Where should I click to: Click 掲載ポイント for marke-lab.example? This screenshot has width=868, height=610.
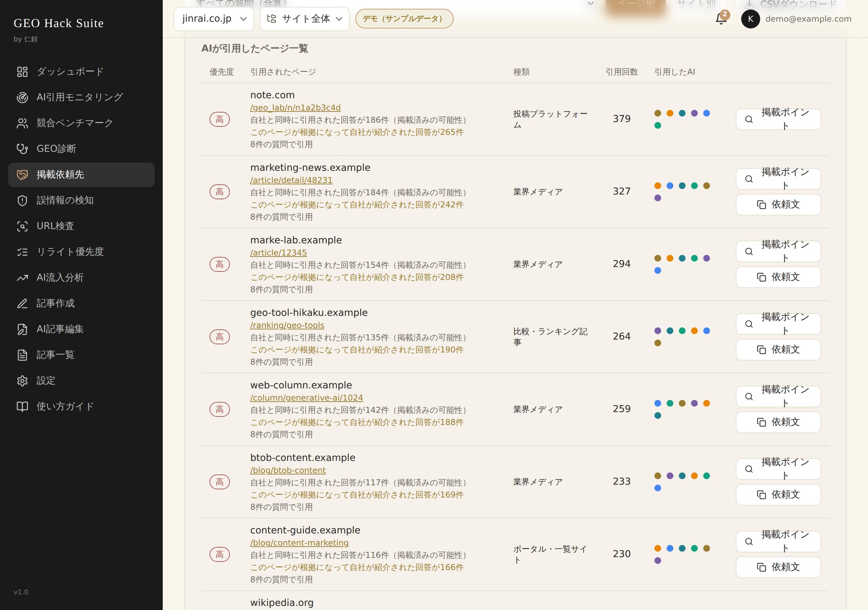coord(778,251)
